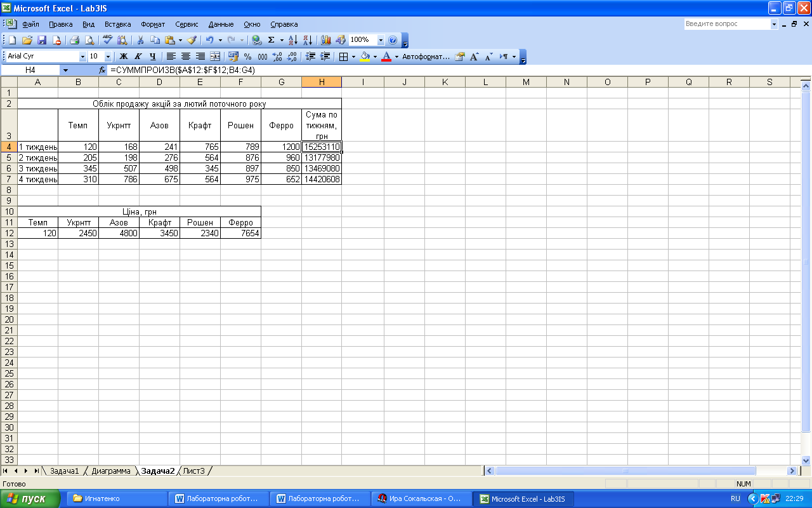The width and height of the screenshot is (812, 508).
Task: Open the Вставка menu
Action: tap(117, 24)
